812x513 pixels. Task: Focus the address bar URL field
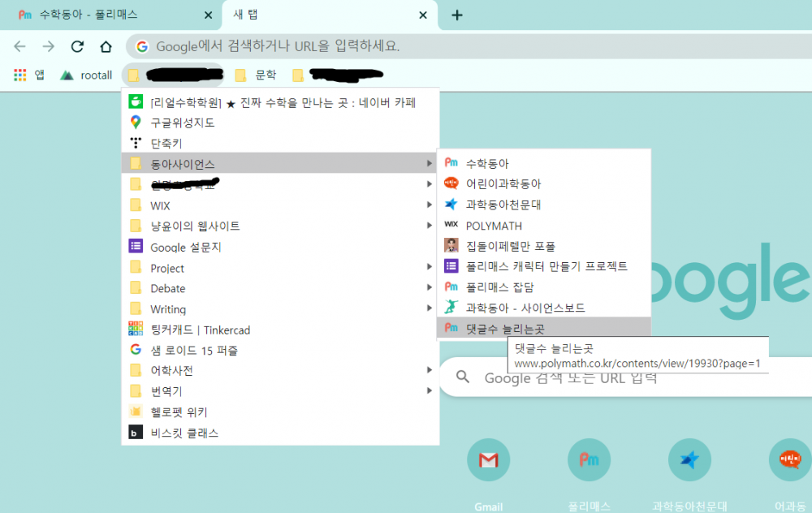(469, 46)
